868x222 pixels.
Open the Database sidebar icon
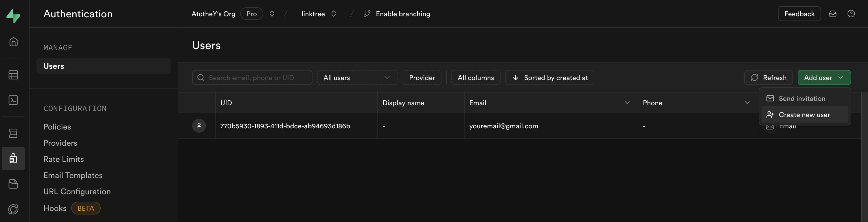point(13,133)
